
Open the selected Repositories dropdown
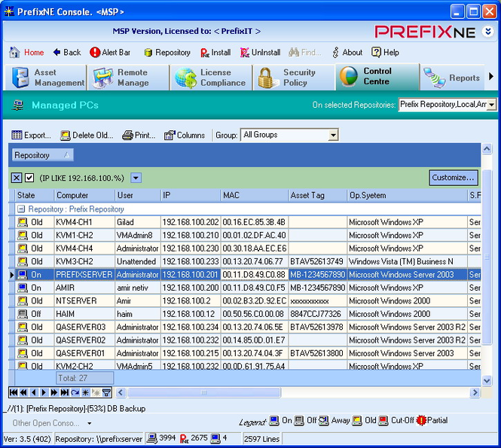pos(492,105)
